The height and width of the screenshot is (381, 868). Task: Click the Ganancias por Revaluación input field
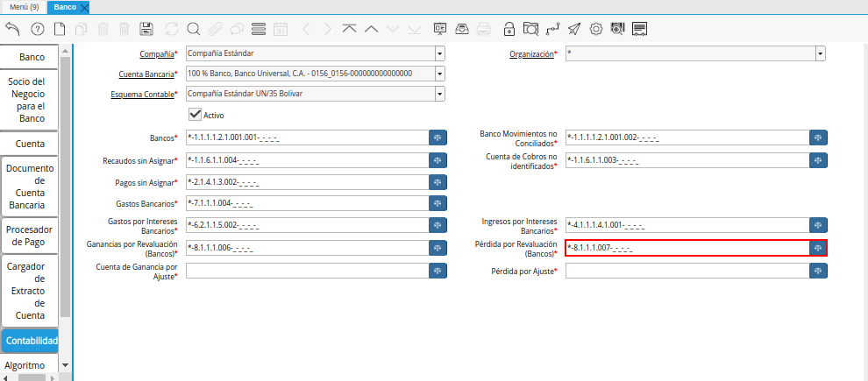(x=307, y=248)
